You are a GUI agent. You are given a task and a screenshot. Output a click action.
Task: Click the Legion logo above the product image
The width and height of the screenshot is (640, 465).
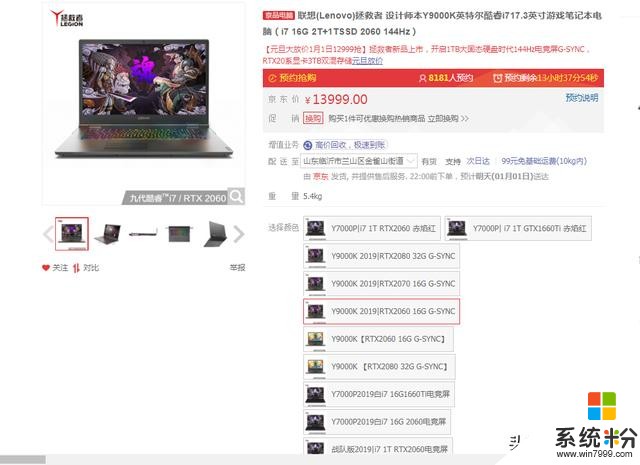tap(67, 18)
